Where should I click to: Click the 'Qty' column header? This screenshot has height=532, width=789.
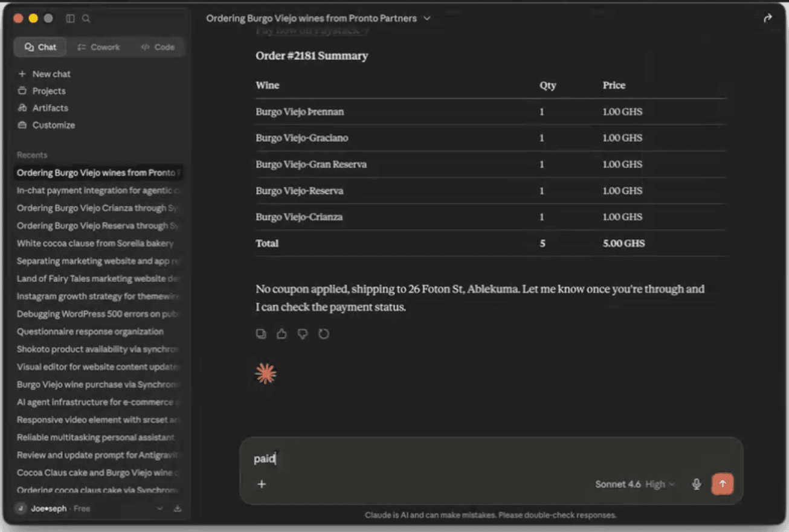[x=548, y=85]
